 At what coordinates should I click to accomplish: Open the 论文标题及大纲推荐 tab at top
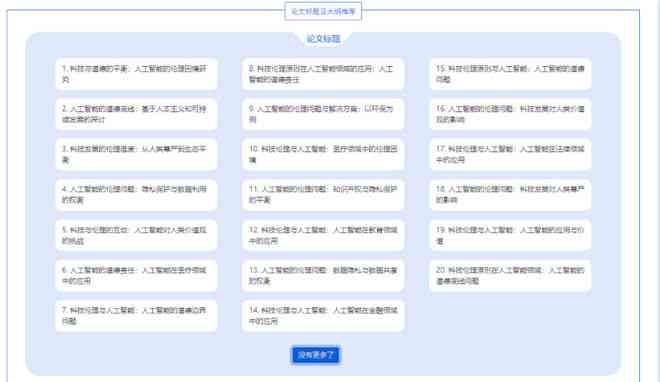(x=323, y=11)
